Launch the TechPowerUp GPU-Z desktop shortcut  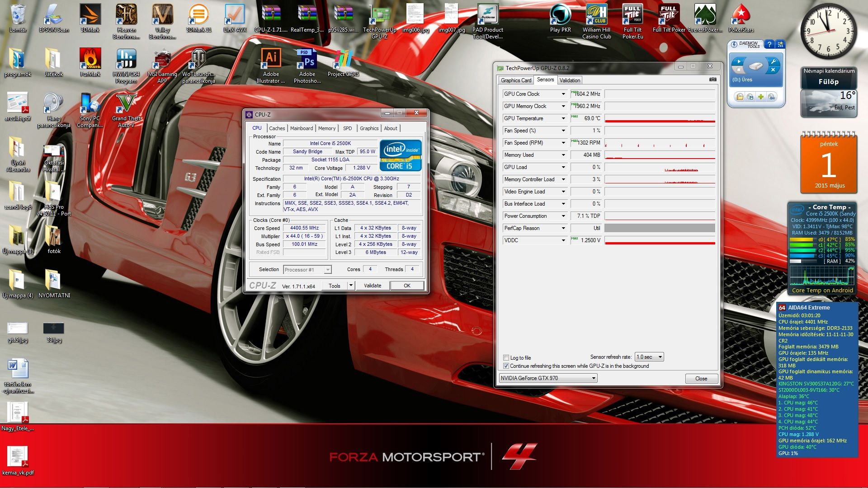coord(379,21)
